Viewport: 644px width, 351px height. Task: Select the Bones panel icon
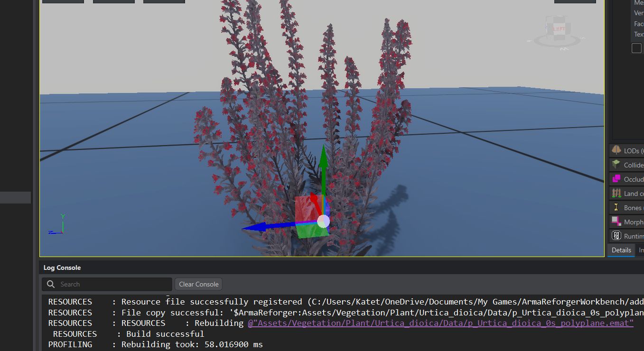click(616, 207)
